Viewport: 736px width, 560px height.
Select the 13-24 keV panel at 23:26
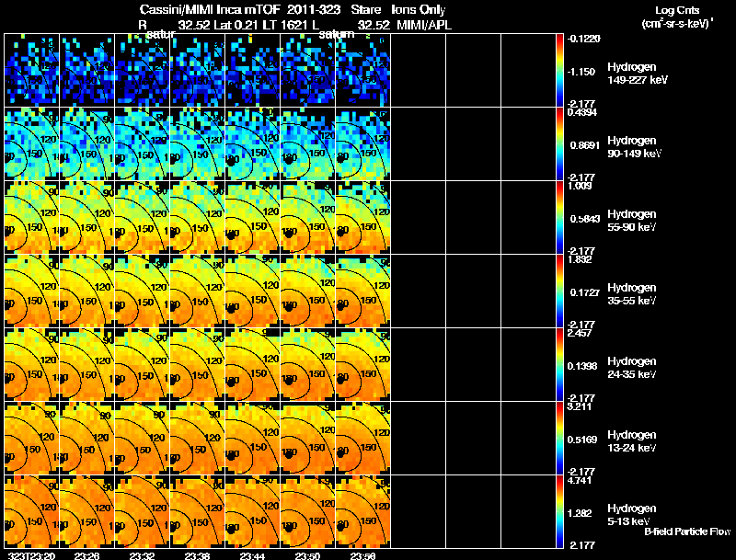[x=86, y=439]
